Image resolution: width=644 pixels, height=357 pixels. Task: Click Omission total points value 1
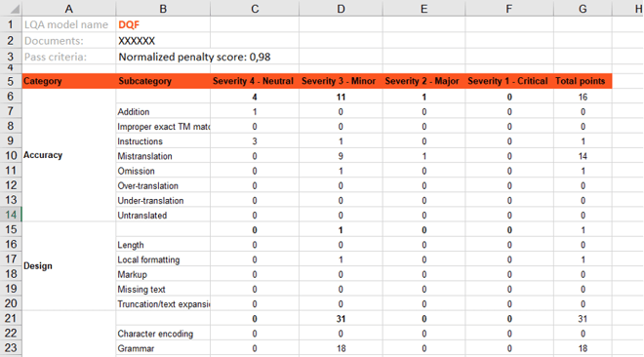pos(583,171)
